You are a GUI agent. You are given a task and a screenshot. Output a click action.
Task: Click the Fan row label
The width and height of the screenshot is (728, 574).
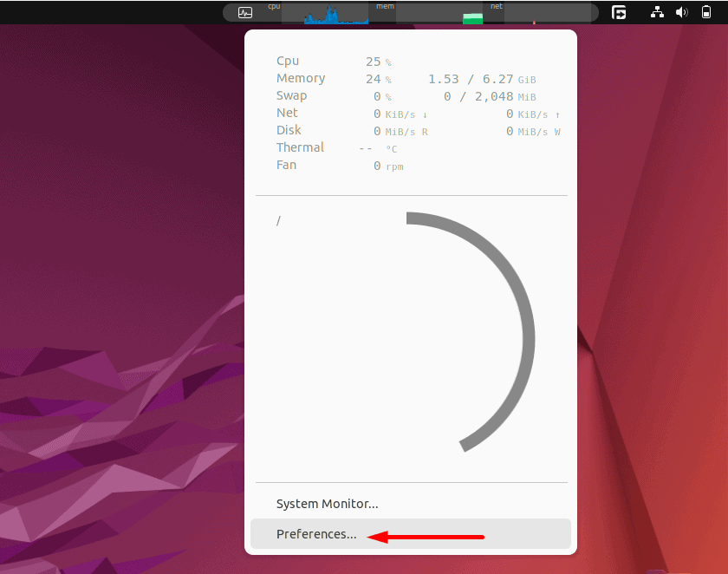[x=287, y=165]
